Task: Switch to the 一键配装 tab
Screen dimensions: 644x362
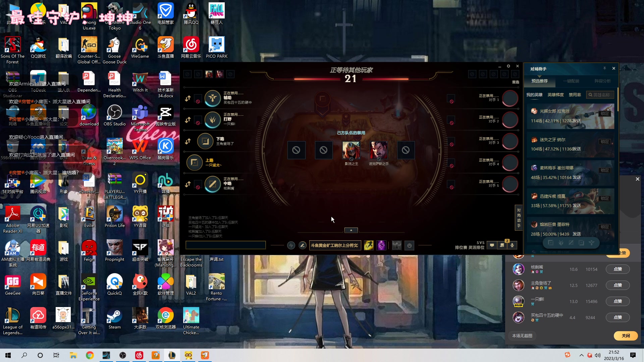Action: 571,81
